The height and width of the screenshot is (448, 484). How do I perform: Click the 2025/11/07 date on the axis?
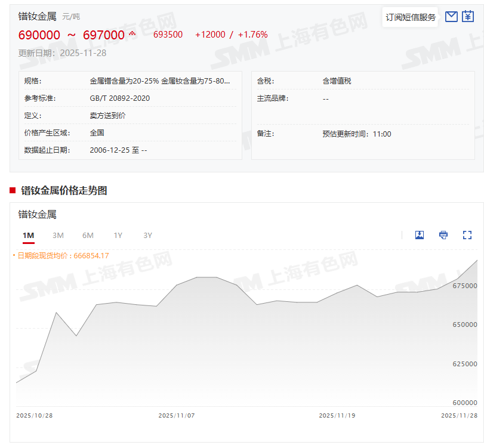(x=176, y=415)
